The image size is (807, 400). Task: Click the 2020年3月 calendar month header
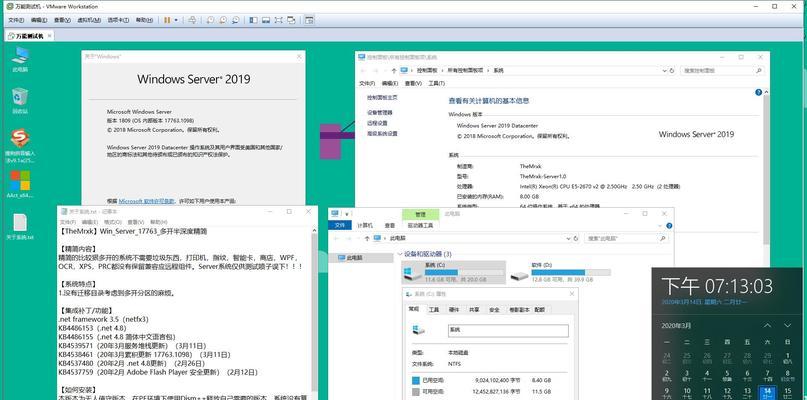[x=676, y=326]
